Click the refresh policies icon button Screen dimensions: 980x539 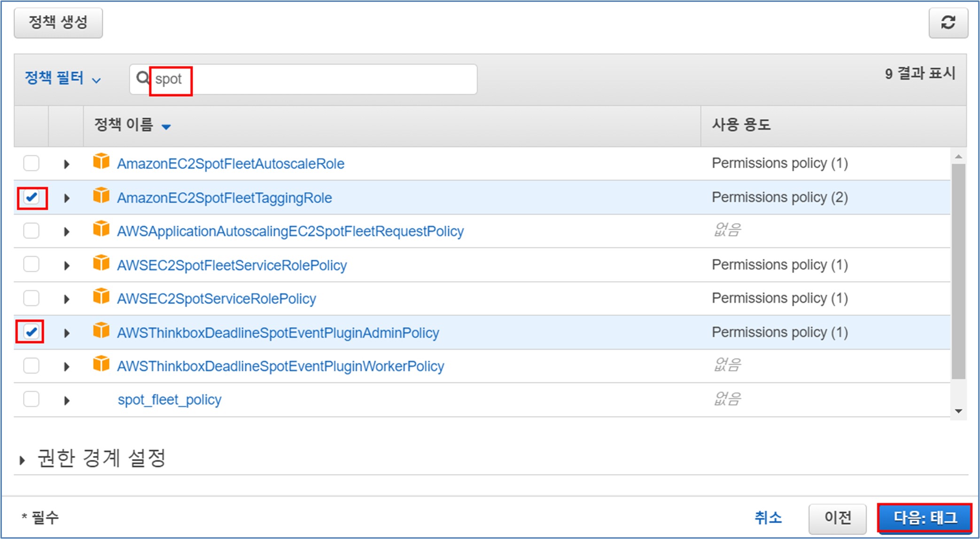click(x=948, y=23)
